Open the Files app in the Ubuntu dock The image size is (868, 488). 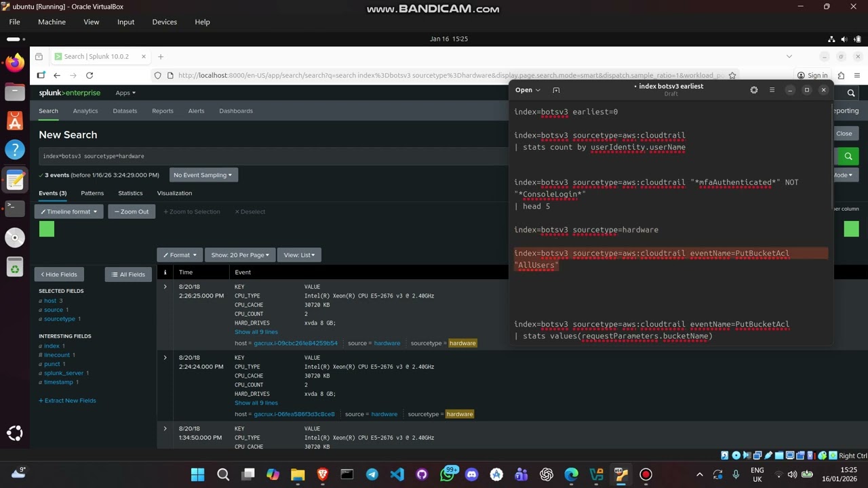[x=15, y=92]
